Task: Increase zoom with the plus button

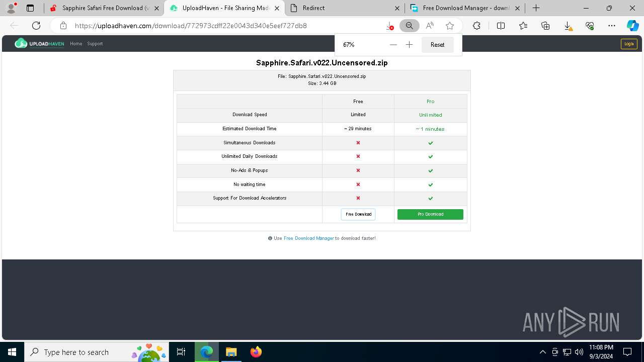Action: tap(410, 45)
